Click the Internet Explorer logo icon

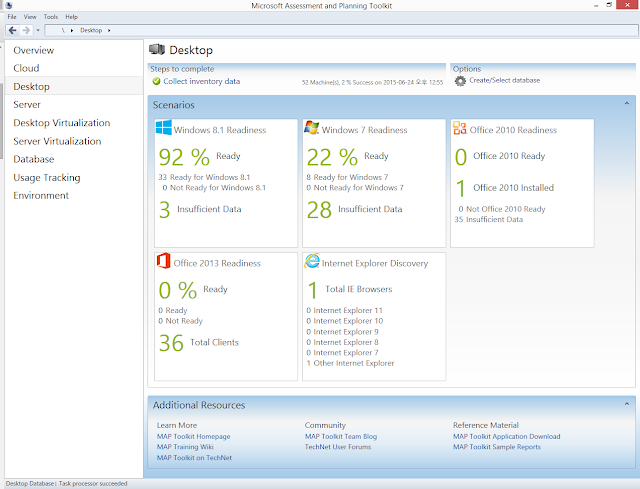point(312,261)
